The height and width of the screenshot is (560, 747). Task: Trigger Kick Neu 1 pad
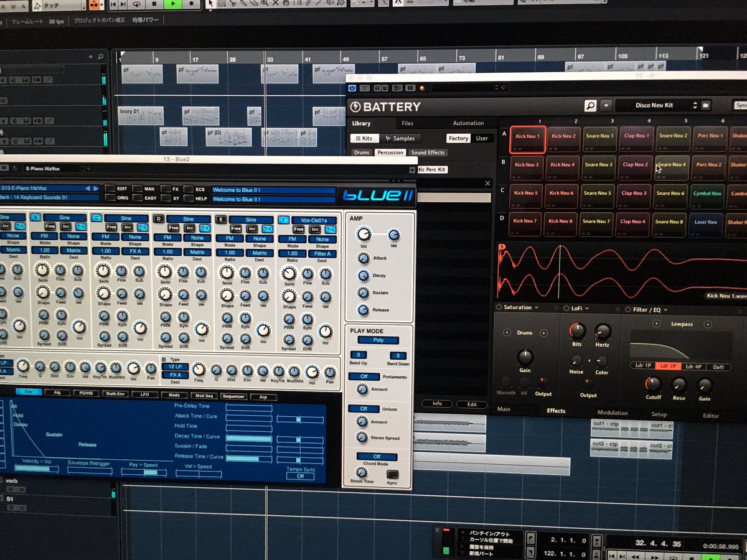pos(528,139)
